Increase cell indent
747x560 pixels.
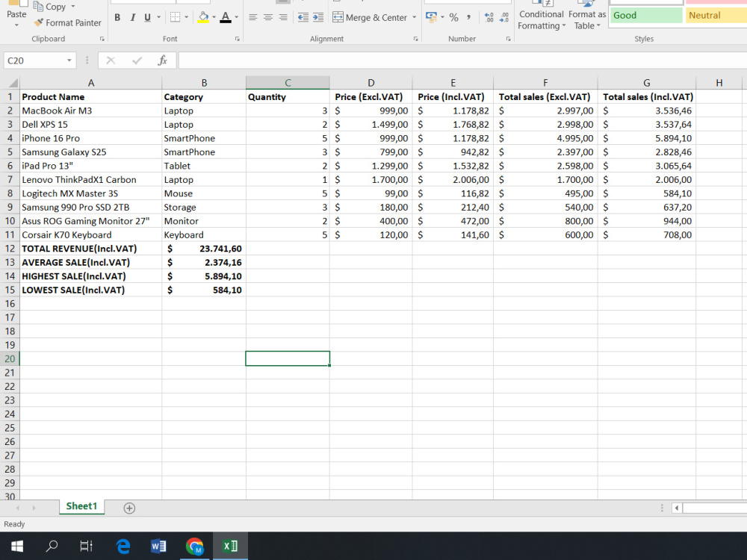318,18
